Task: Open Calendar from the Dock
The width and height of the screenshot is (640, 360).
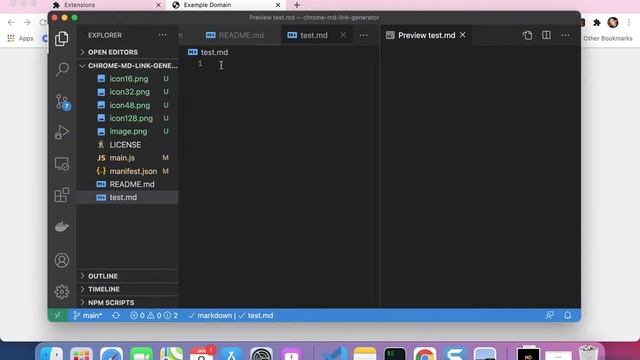Action: (202, 354)
